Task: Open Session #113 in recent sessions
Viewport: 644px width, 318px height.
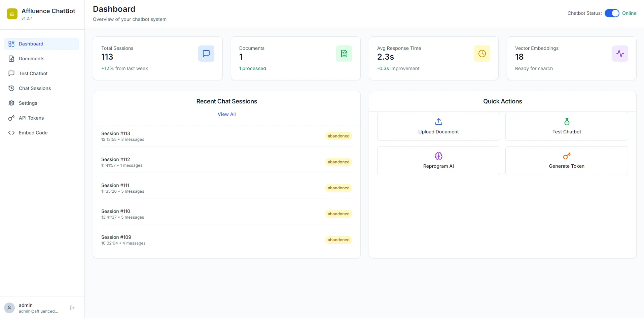Action: coord(116,134)
